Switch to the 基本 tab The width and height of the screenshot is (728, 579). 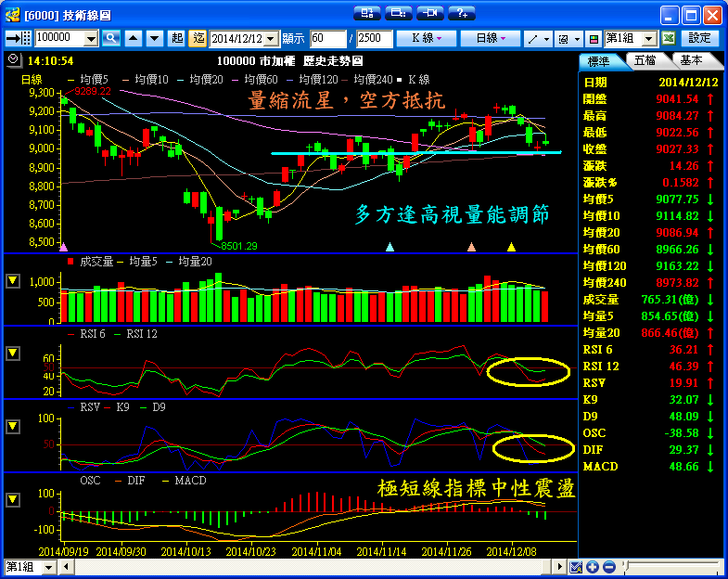pos(691,60)
